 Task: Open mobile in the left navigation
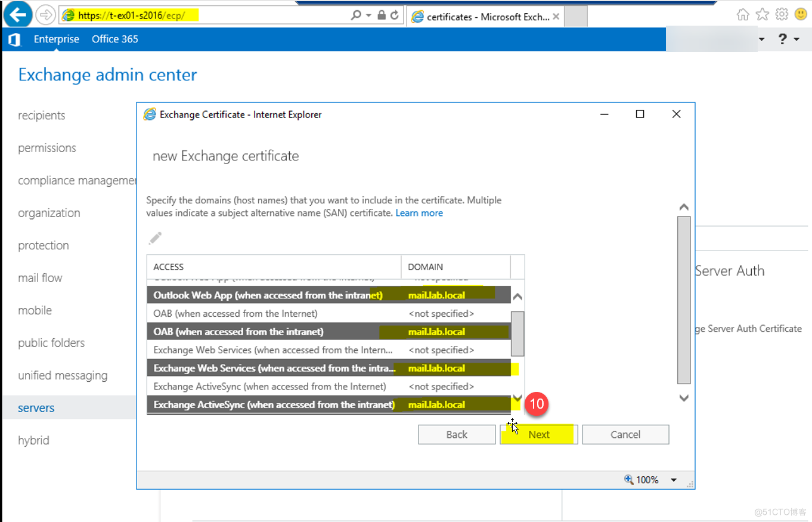pos(35,311)
